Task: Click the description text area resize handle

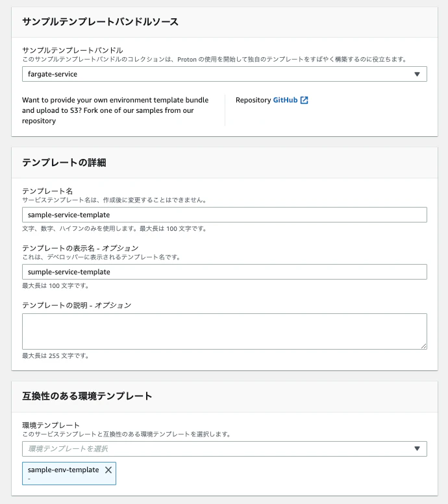Action: coord(423,346)
